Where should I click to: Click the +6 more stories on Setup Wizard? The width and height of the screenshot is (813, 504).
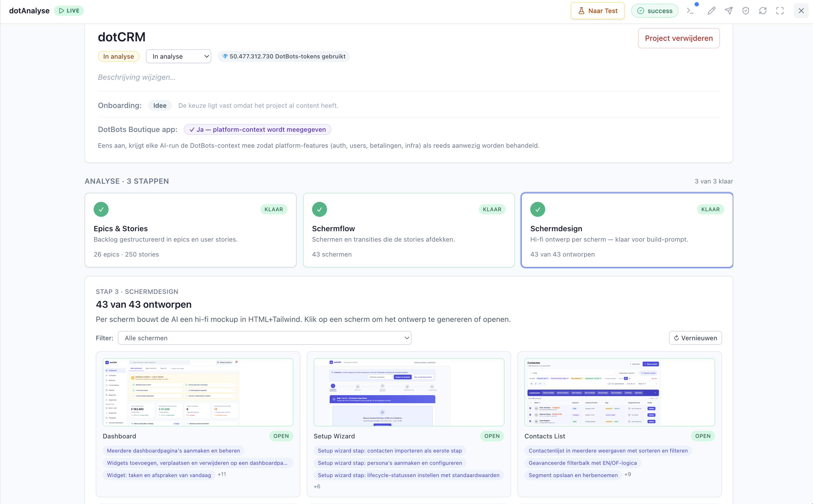pos(317,487)
